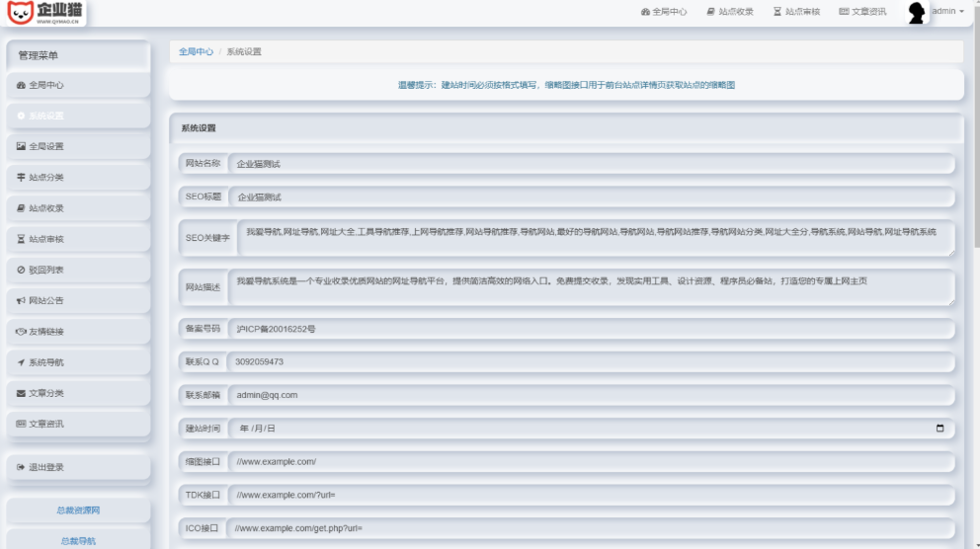This screenshot has height=549, width=980.
Task: Click the book icon beside sidebar 站点收录
Action: pos(21,208)
